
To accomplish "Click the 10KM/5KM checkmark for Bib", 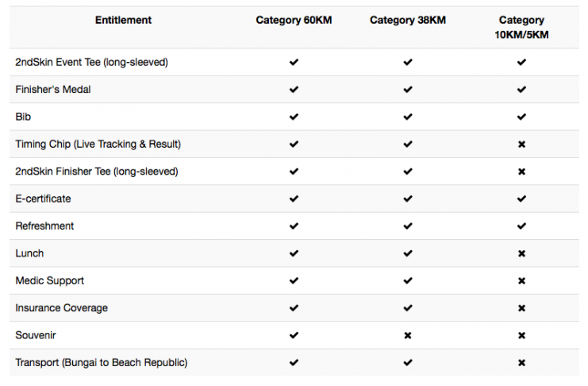I will click(521, 117).
